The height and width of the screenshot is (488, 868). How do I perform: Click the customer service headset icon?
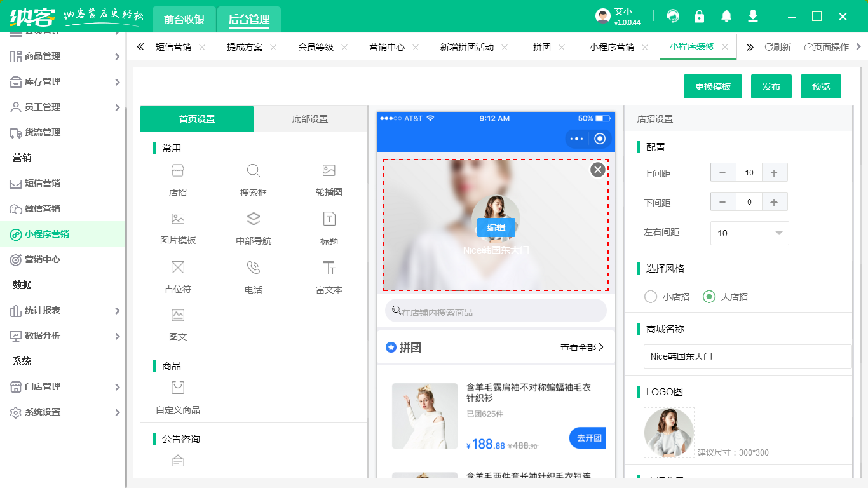click(672, 16)
